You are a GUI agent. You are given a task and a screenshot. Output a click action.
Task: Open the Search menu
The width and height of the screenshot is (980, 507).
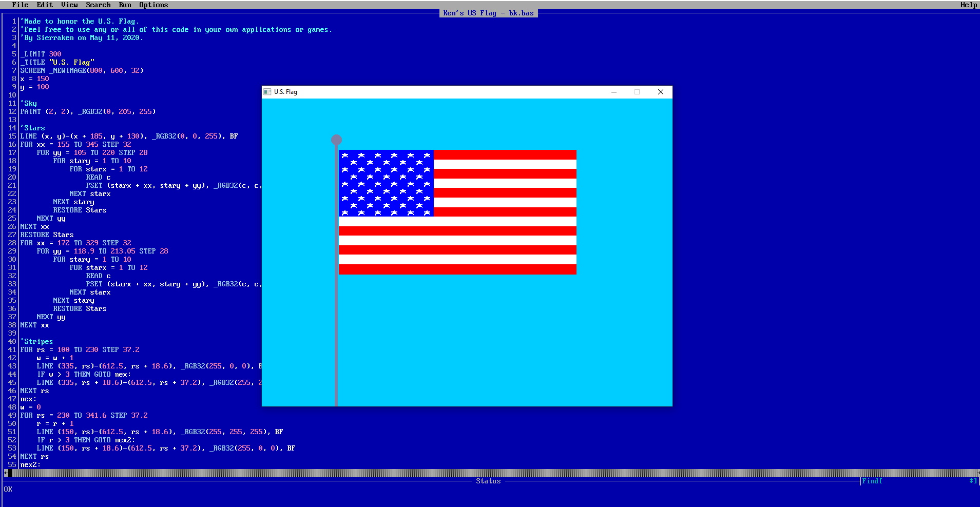pos(98,5)
